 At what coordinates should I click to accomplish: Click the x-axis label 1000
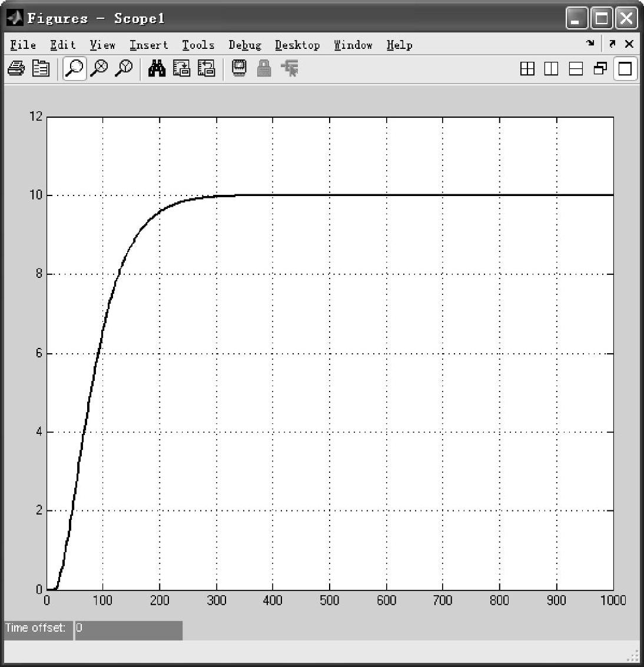[613, 600]
